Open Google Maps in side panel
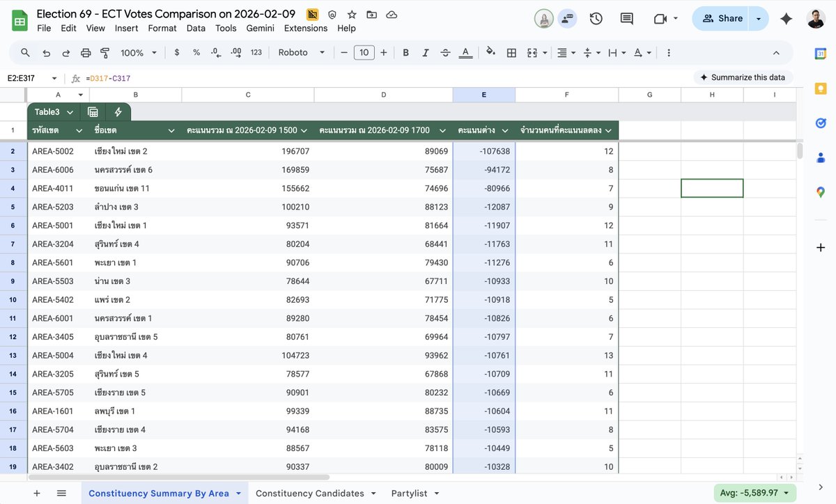 click(821, 192)
